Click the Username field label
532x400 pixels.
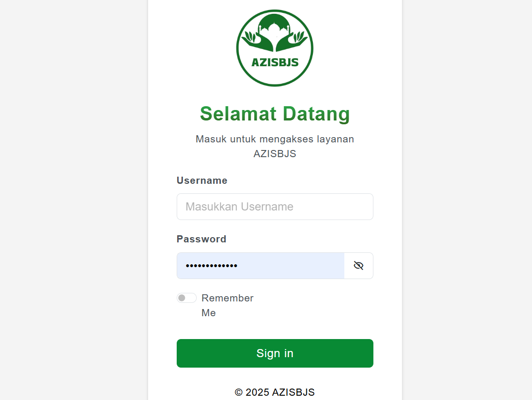point(202,180)
